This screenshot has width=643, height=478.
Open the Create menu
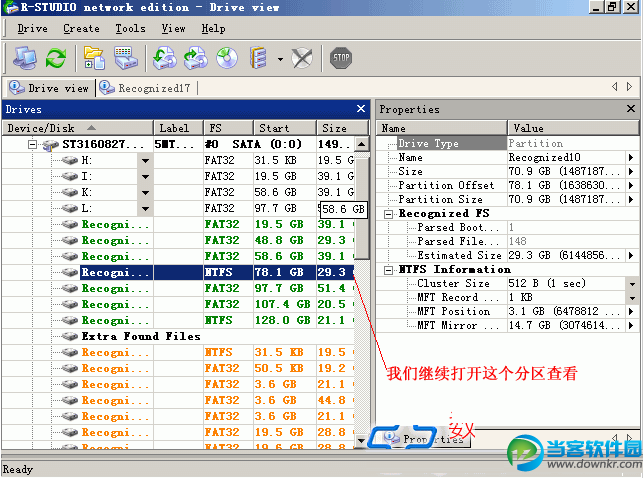pyautogui.click(x=81, y=29)
